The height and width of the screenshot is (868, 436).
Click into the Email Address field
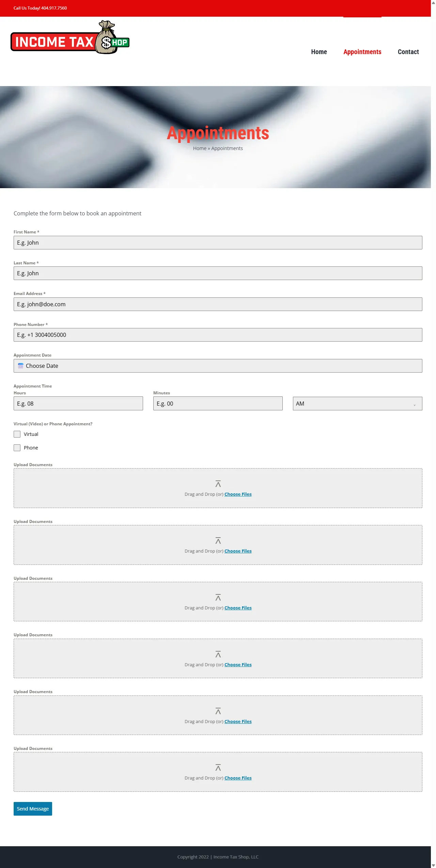click(x=218, y=304)
